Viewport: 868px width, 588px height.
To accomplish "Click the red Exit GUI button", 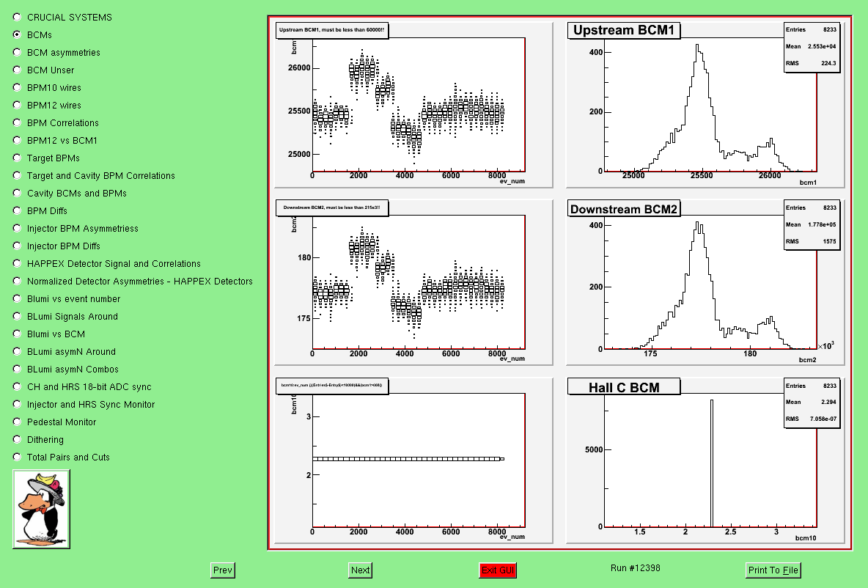I will pyautogui.click(x=498, y=570).
